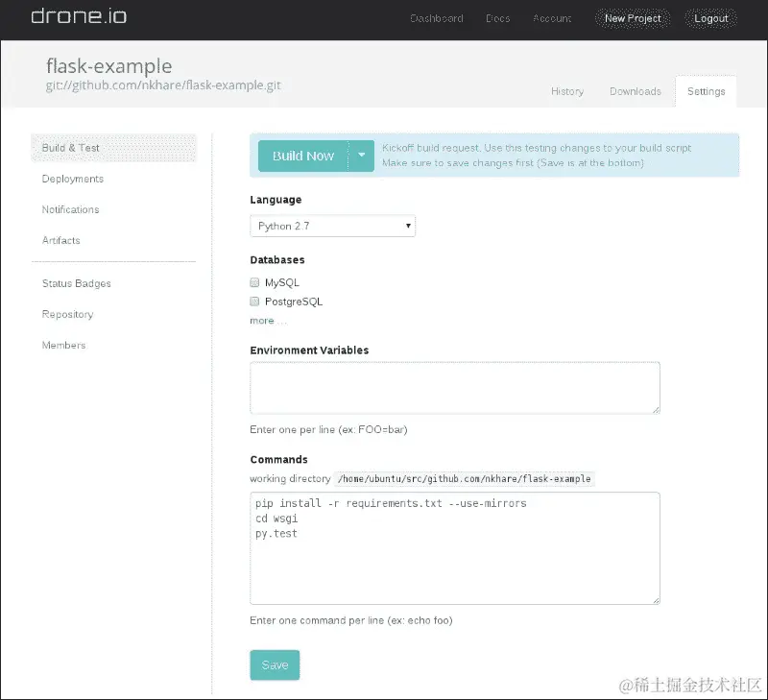Open Artifacts section in sidebar
768x700 pixels.
point(60,240)
